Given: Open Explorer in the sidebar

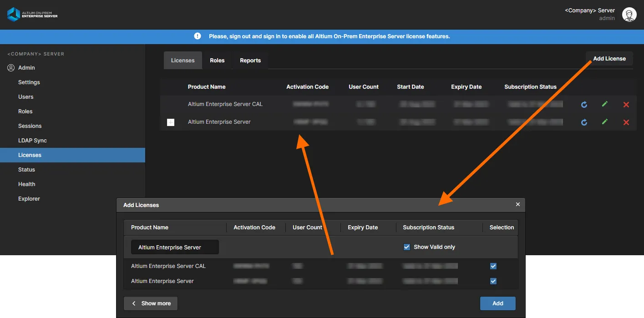Looking at the screenshot, I should click(x=29, y=199).
